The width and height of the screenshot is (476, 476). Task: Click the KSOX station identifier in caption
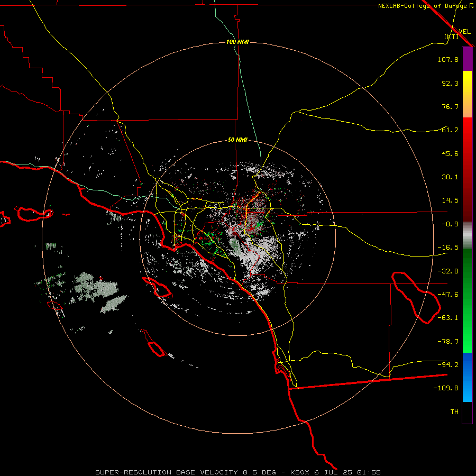click(300, 472)
